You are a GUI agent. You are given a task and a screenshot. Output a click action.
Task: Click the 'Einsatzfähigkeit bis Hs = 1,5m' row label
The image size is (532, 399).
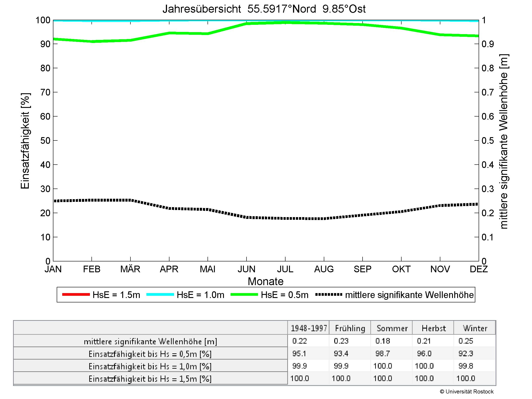[150, 379]
